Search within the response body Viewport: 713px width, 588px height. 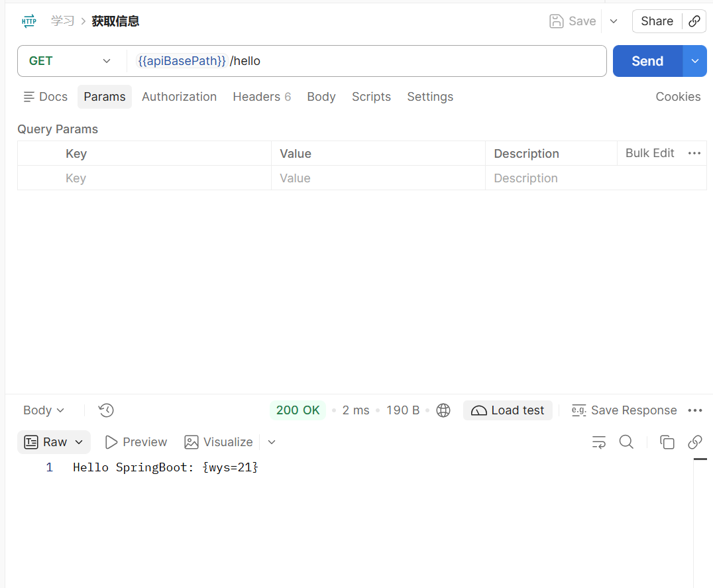pos(626,442)
